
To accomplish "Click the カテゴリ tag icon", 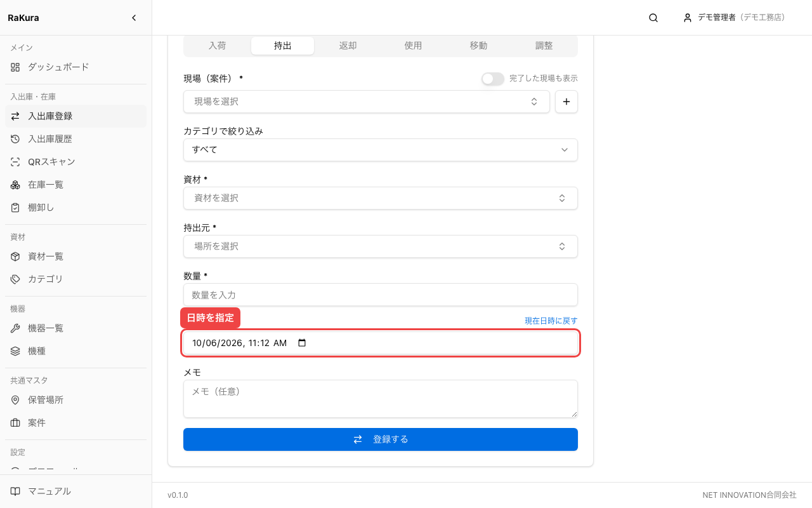I will (x=15, y=279).
